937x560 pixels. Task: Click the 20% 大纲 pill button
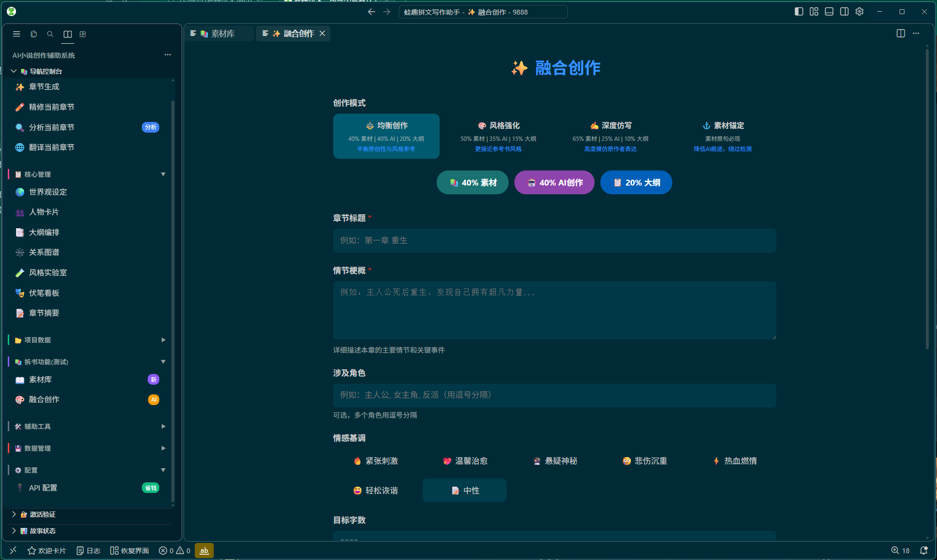636,183
